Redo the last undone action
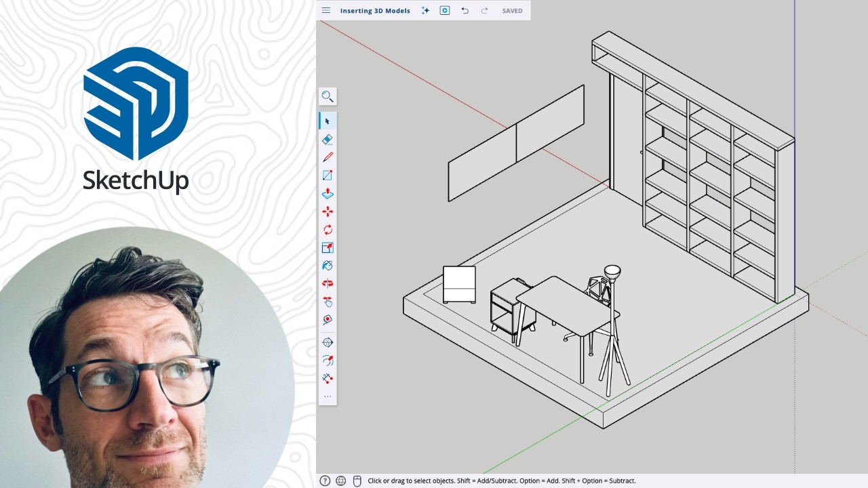This screenshot has width=868, height=488. tap(484, 10)
